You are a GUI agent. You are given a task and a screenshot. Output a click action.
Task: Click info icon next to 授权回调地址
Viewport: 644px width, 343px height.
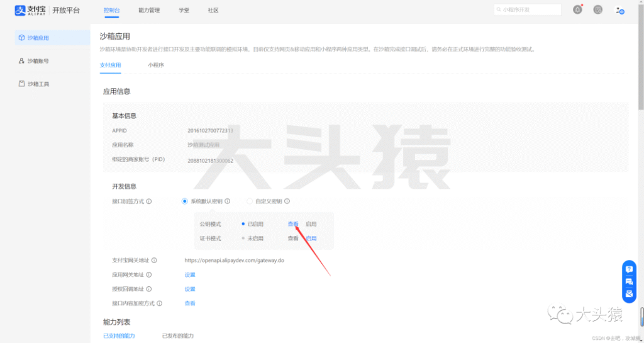click(148, 289)
